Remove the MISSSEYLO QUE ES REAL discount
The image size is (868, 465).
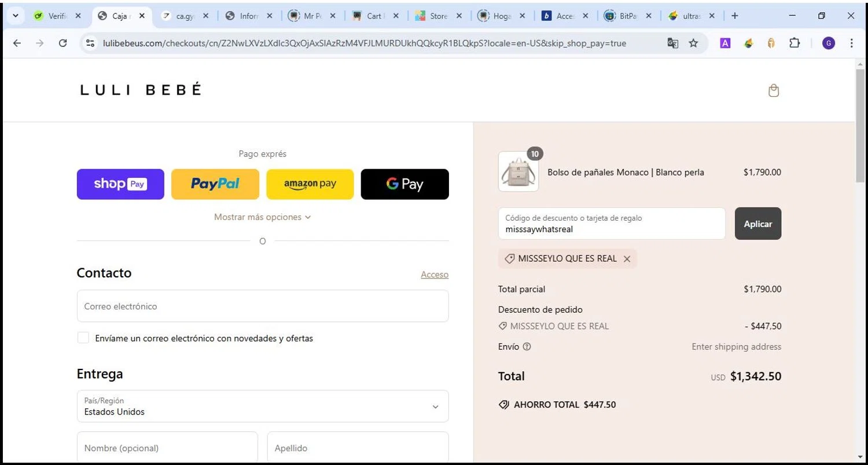tap(627, 259)
